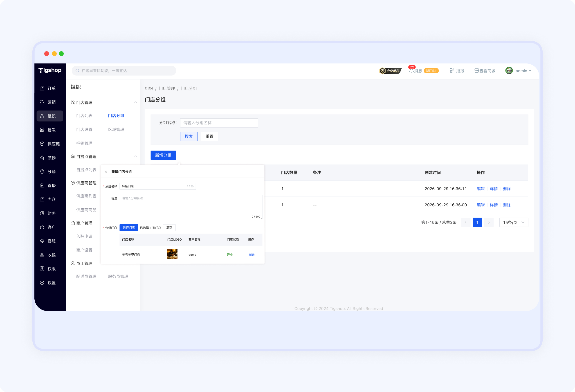
Task: Delete the 美容美甲门店 row from the group
Action: (251, 255)
